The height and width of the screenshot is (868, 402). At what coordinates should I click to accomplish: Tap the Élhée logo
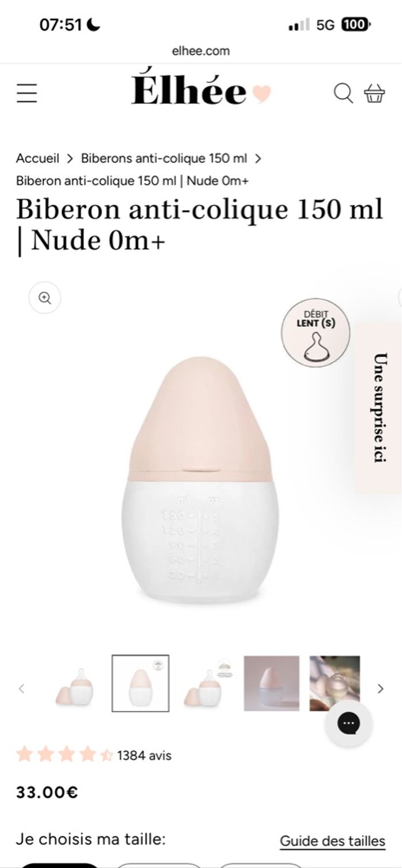click(200, 92)
